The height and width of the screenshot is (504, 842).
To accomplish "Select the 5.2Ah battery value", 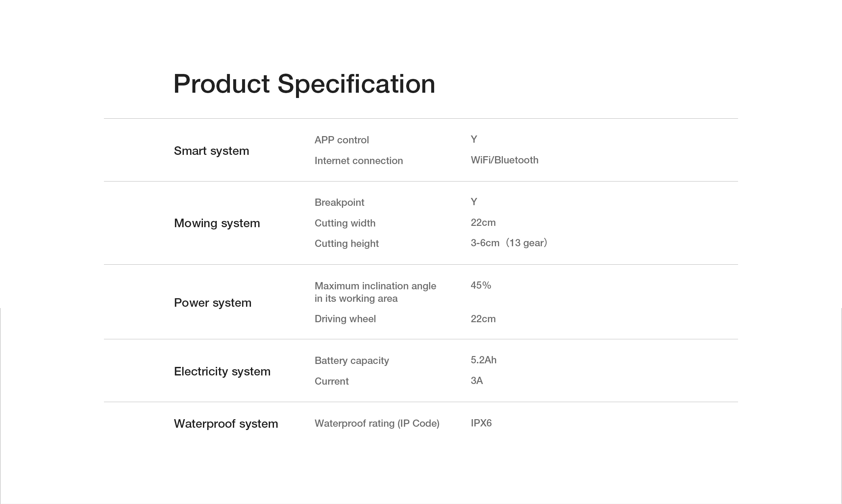I will click(x=483, y=360).
